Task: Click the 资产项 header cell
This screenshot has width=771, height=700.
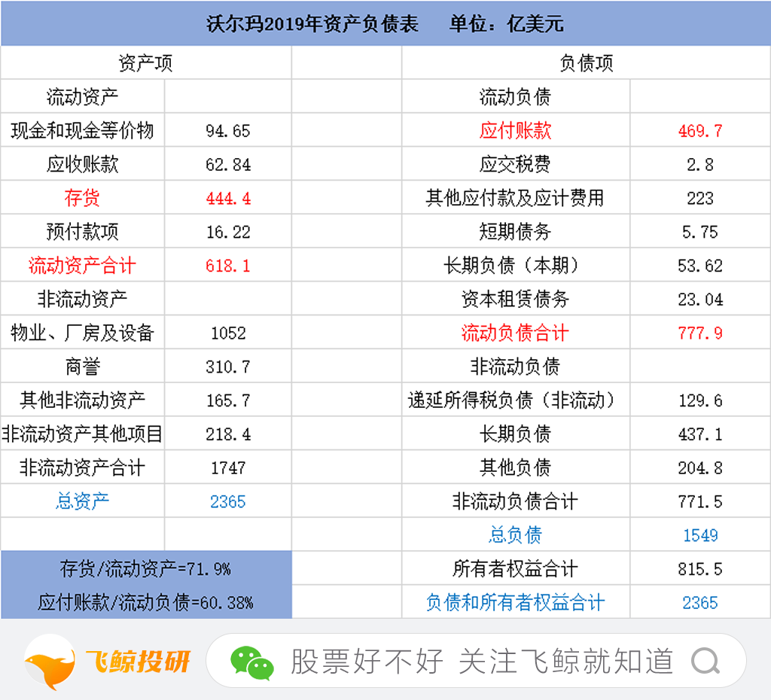Action: coord(145,63)
